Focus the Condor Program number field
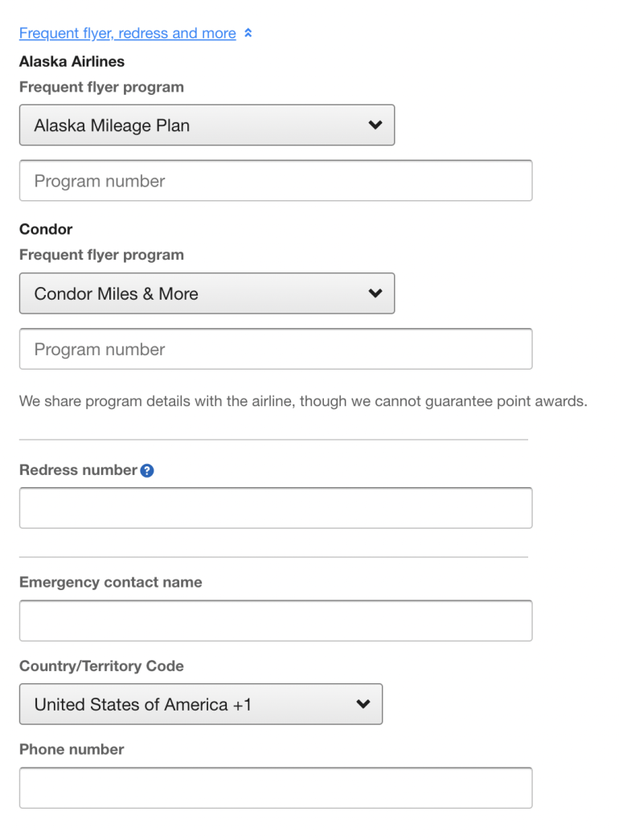The width and height of the screenshot is (619, 840). (275, 349)
